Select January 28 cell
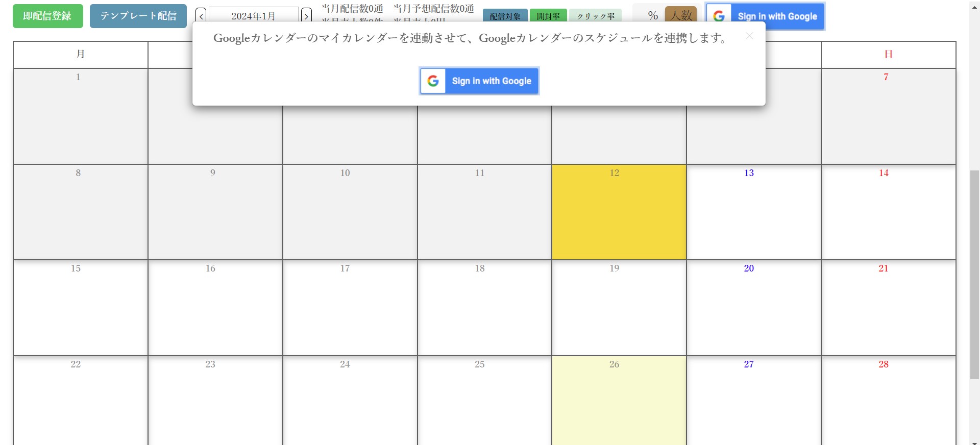This screenshot has width=980, height=445. pyautogui.click(x=888, y=401)
